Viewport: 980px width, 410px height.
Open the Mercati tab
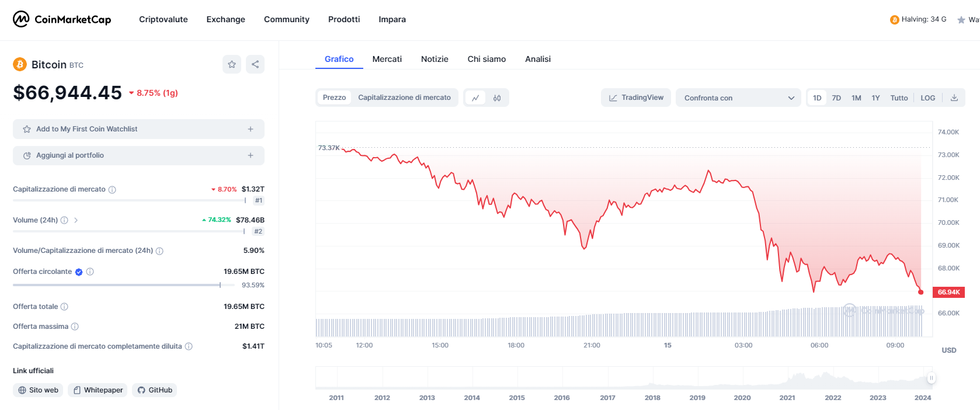point(387,59)
